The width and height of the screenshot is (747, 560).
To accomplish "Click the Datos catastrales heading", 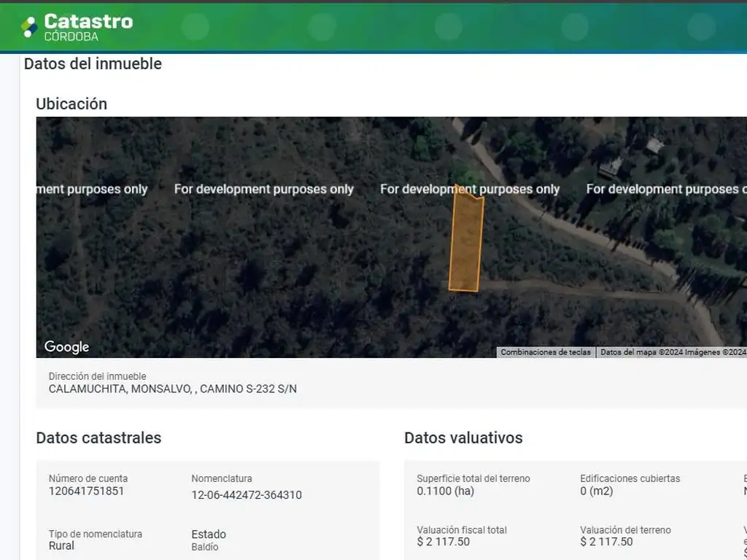I will pos(98,437).
